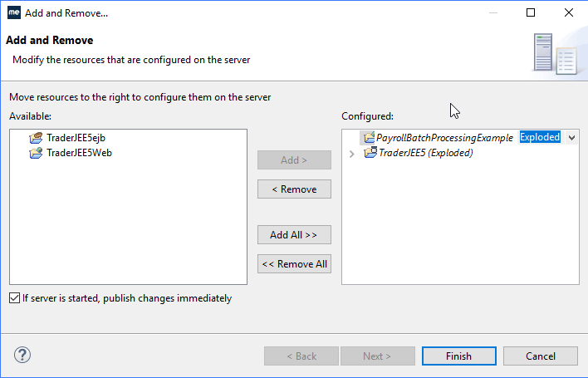The height and width of the screenshot is (378, 588).
Task: Toggle publish changes immediately checkbox
Action: point(15,298)
